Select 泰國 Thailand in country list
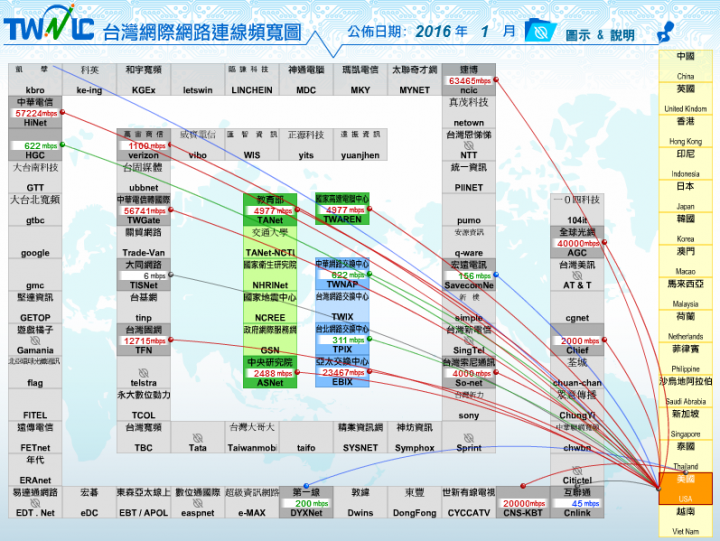 685,456
